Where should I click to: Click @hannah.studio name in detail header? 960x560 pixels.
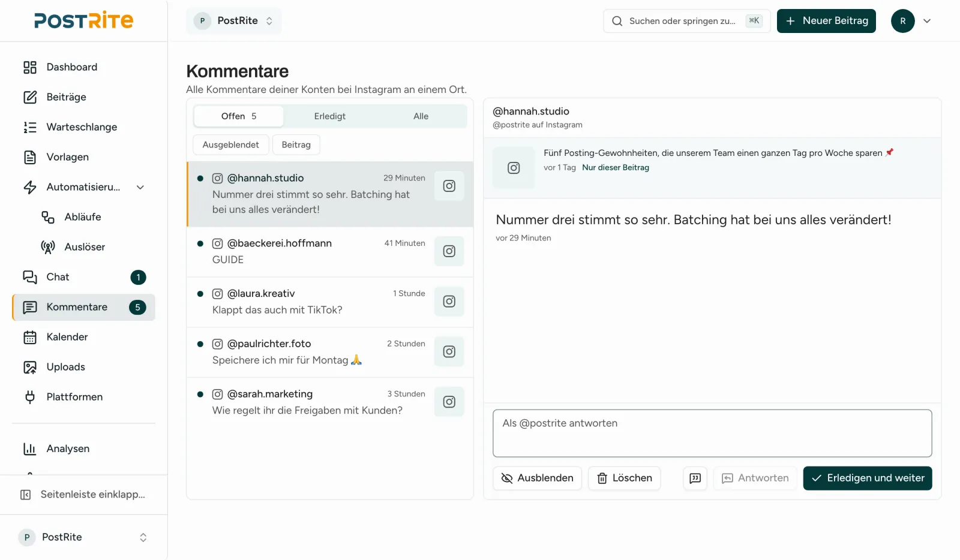pos(531,112)
